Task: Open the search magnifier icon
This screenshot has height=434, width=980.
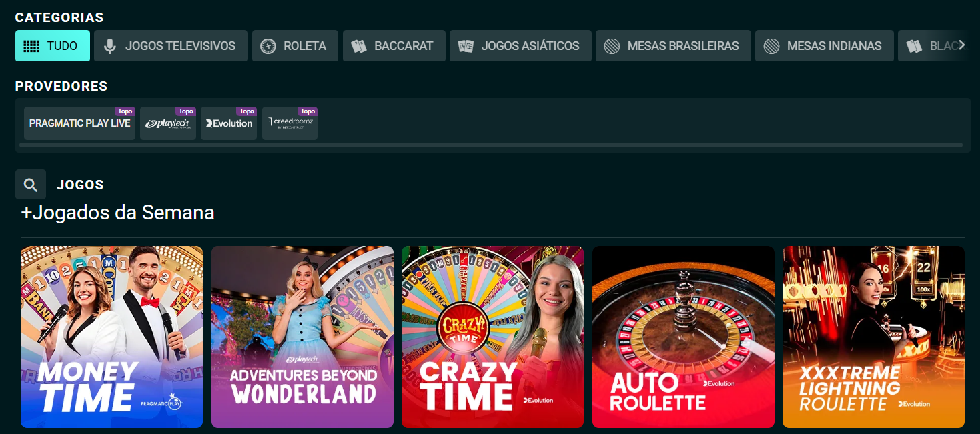Action: [x=30, y=184]
